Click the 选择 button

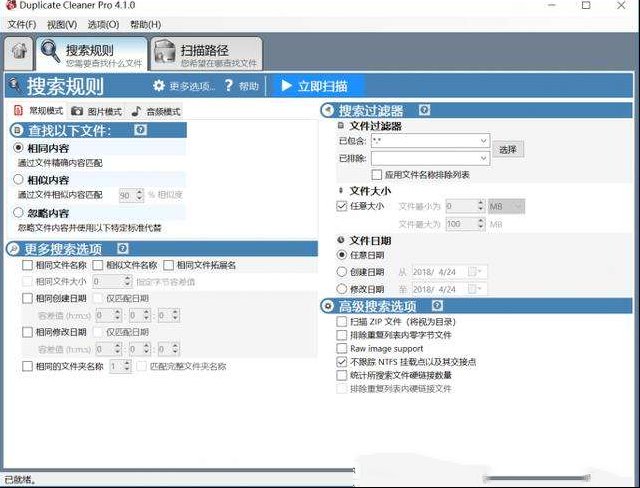[x=508, y=149]
